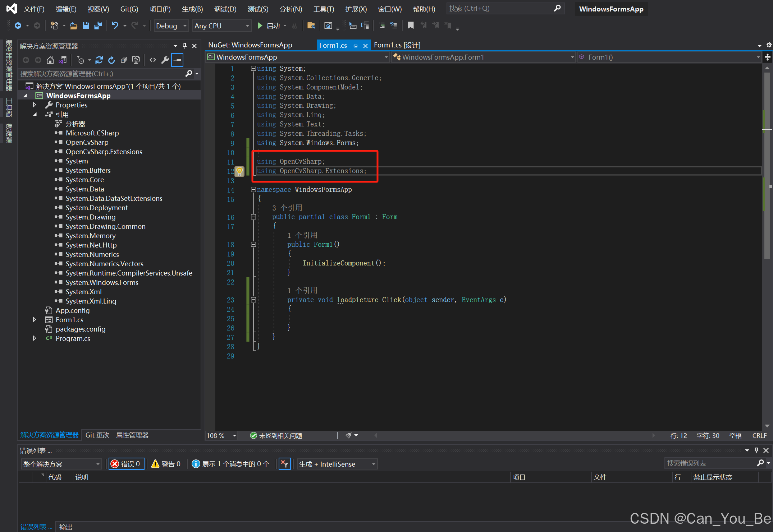This screenshot has width=773, height=532.
Task: Open the 输出 panel at the bottom
Action: click(x=65, y=527)
